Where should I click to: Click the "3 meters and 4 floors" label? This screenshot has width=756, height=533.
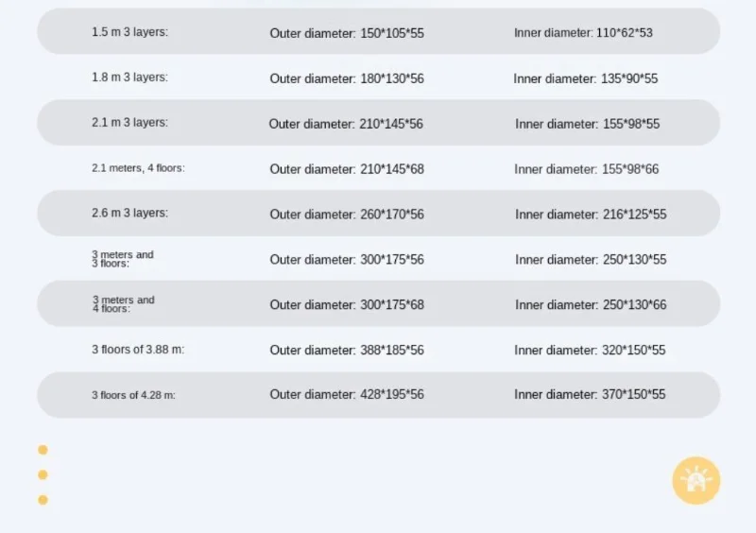(123, 304)
